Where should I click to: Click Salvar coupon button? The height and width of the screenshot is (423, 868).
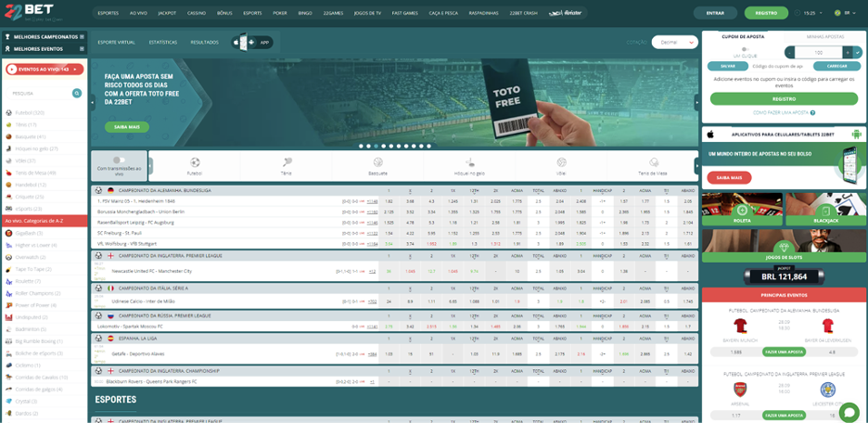728,66
